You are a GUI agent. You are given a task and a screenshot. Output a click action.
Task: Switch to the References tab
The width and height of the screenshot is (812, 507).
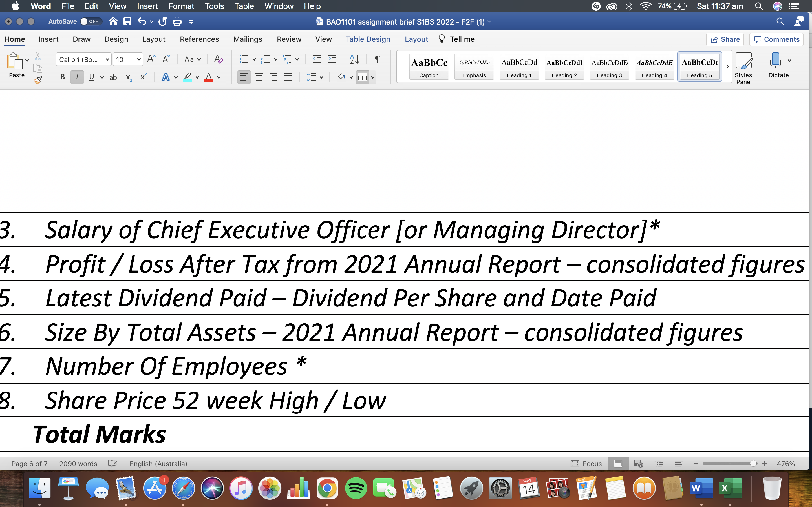199,39
